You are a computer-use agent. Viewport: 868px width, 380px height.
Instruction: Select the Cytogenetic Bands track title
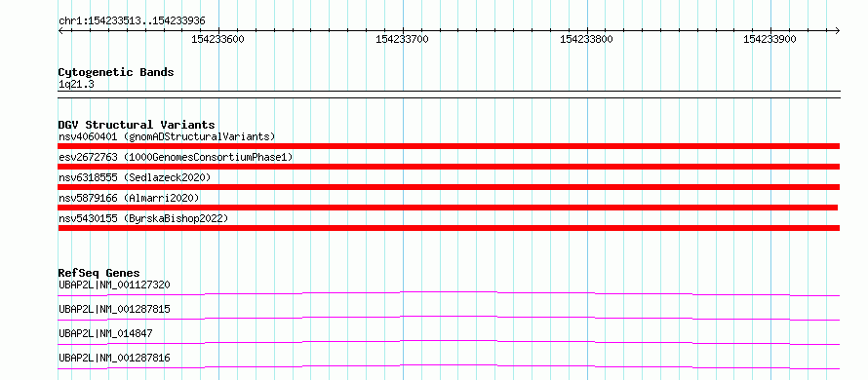pos(116,72)
